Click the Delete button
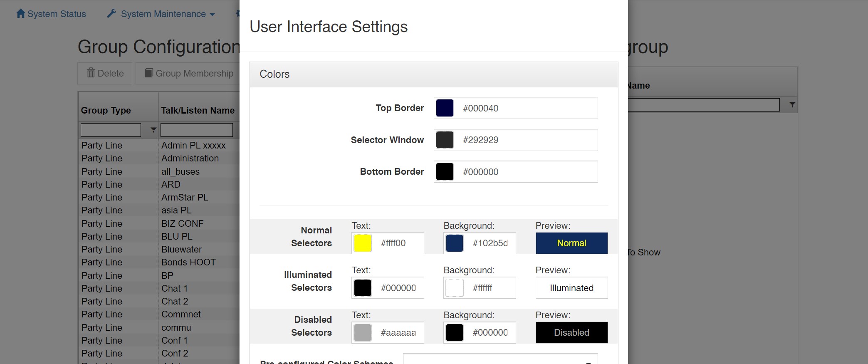This screenshot has height=364, width=868. coord(105,73)
